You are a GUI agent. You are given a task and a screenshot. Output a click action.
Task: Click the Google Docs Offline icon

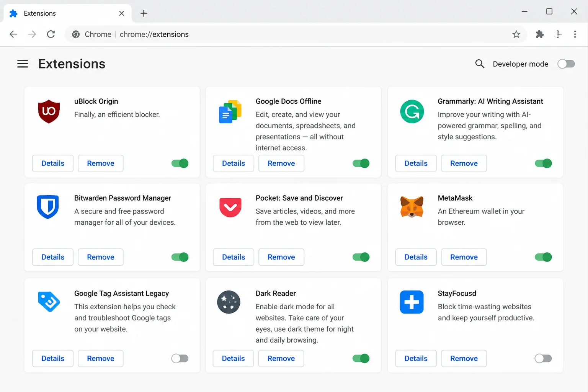[x=230, y=112]
